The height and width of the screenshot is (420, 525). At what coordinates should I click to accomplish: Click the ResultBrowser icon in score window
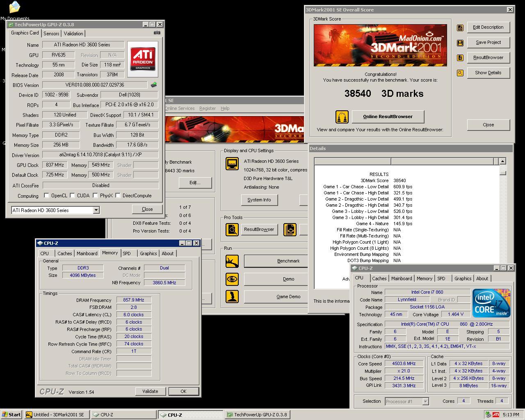[460, 58]
